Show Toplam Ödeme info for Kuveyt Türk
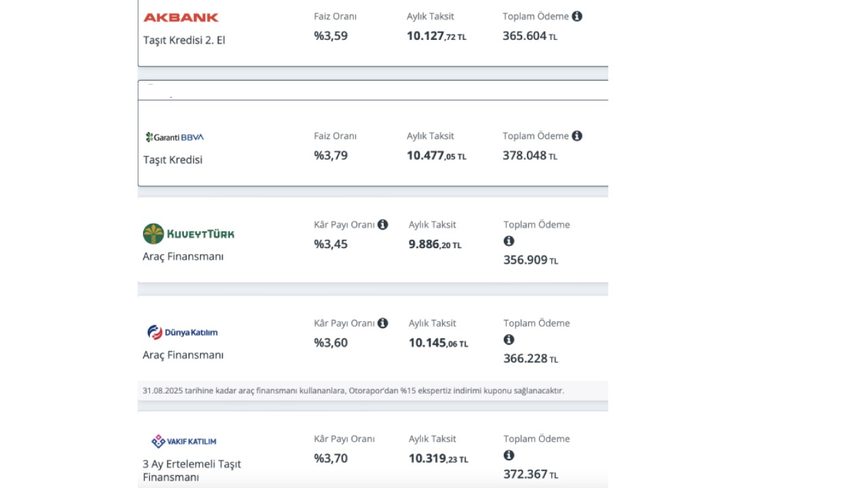This screenshot has height=488, width=868. click(509, 241)
